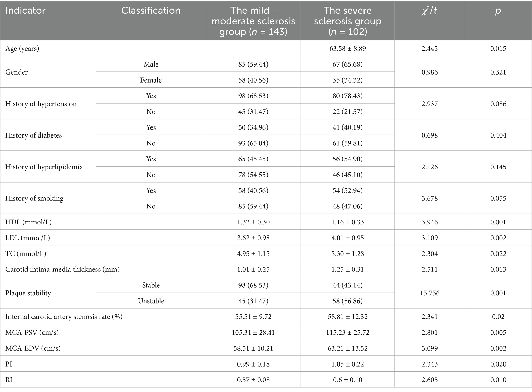Click the Carotid intima-media thickness label
This screenshot has width=532, height=392.
click(x=62, y=269)
